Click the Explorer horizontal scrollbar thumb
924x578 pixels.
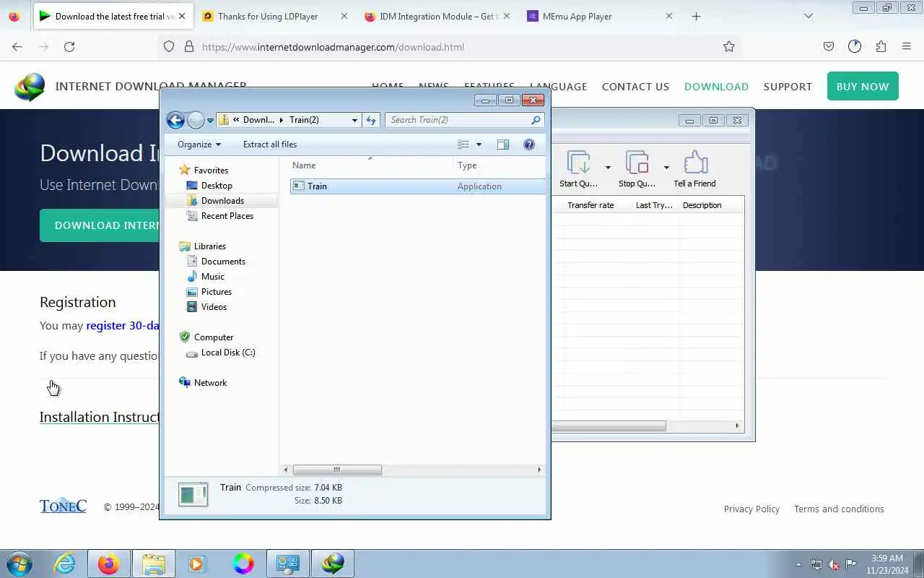337,470
